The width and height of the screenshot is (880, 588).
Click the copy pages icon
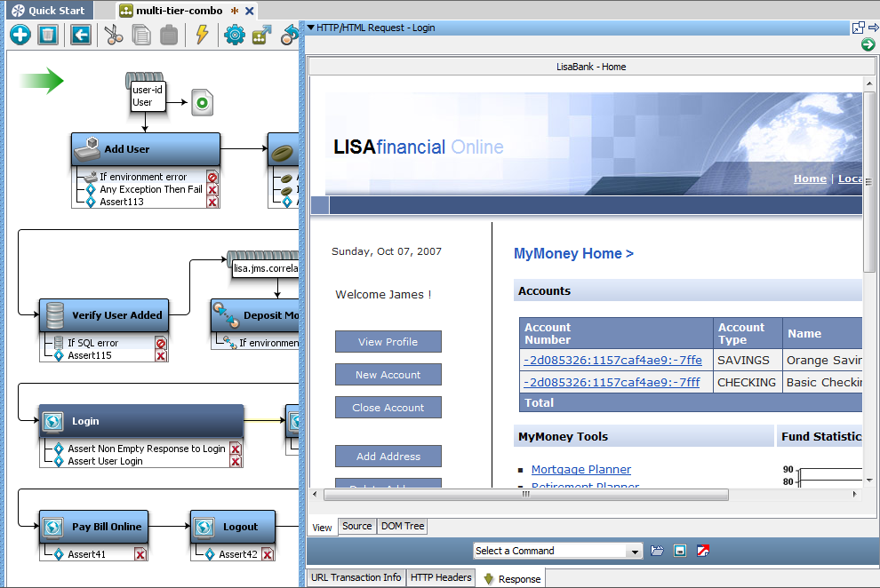tap(141, 36)
